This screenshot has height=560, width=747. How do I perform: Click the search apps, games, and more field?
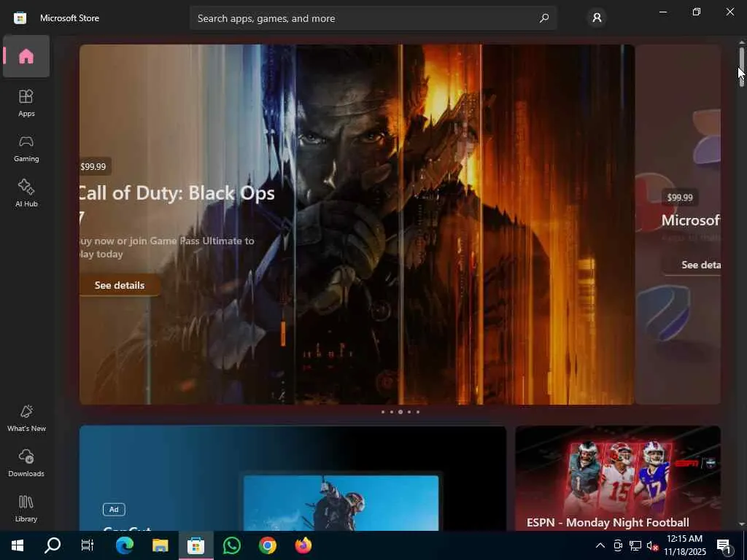click(x=373, y=18)
